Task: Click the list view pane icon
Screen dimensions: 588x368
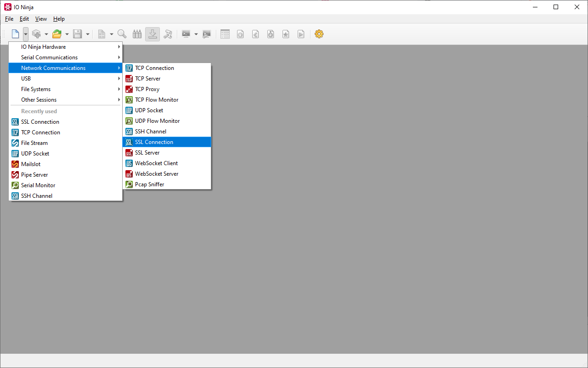Action: (x=225, y=34)
